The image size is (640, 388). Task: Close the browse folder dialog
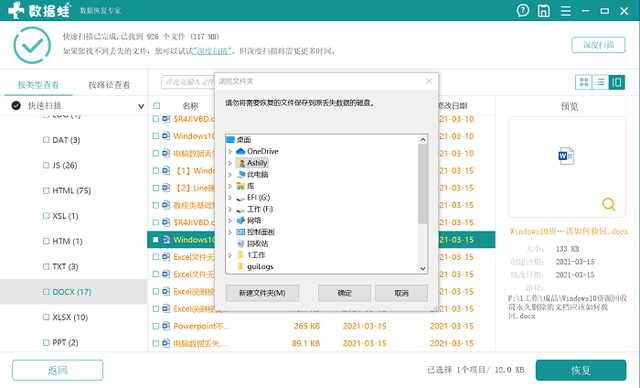(x=429, y=81)
